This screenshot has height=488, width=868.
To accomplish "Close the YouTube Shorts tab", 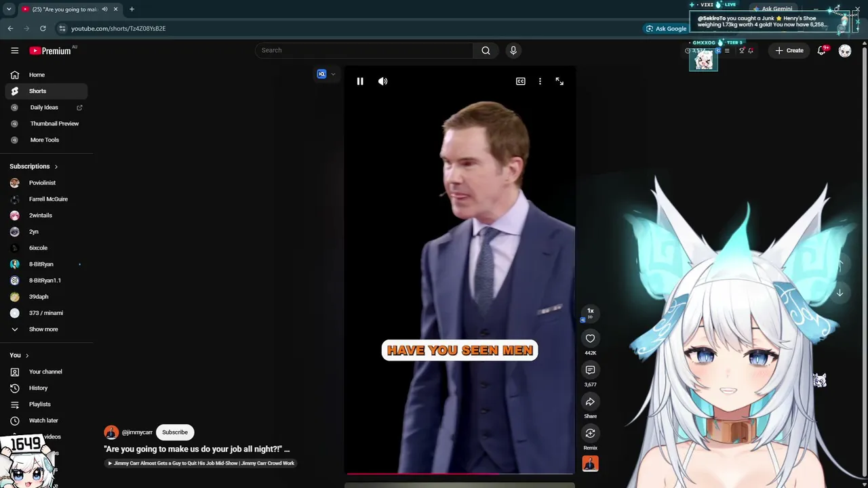I will point(115,9).
